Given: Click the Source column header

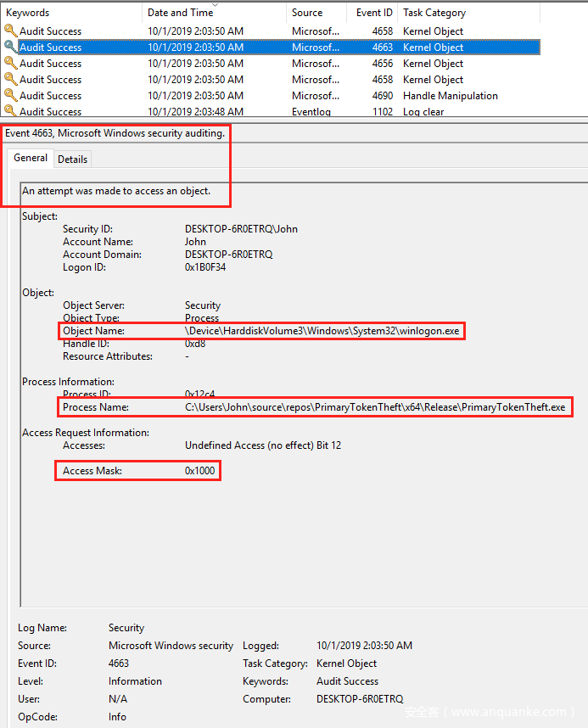Looking at the screenshot, I should (x=307, y=13).
